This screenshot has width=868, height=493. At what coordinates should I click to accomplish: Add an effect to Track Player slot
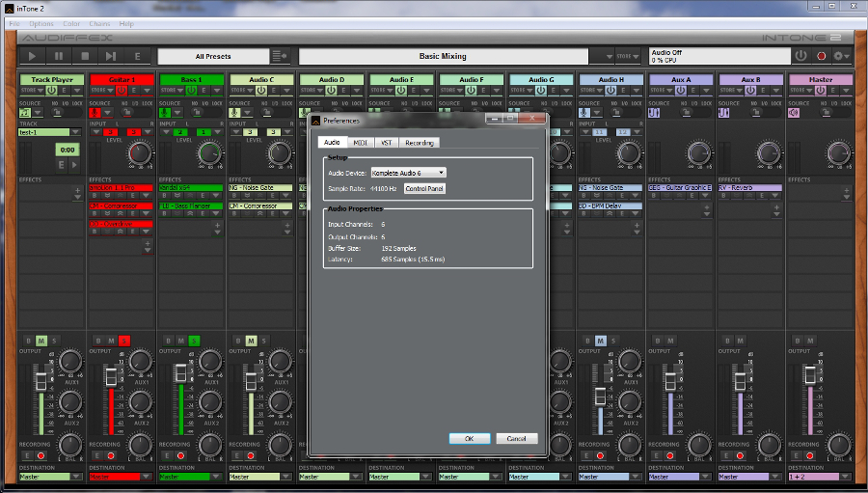(x=77, y=191)
